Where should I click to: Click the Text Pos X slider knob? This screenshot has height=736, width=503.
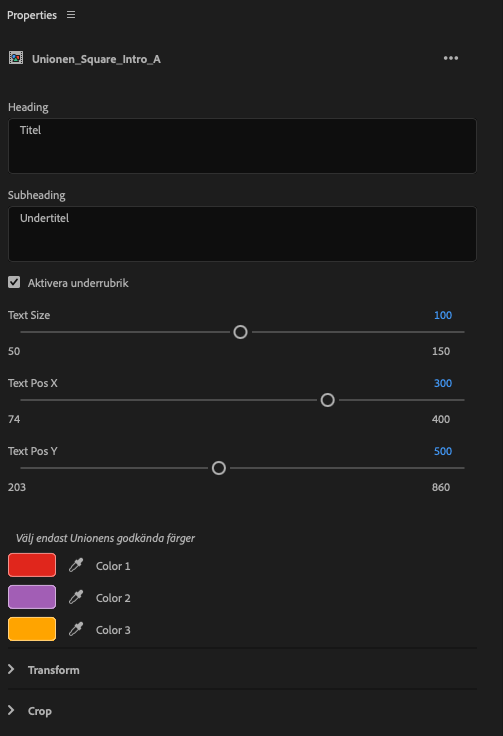[x=328, y=400]
